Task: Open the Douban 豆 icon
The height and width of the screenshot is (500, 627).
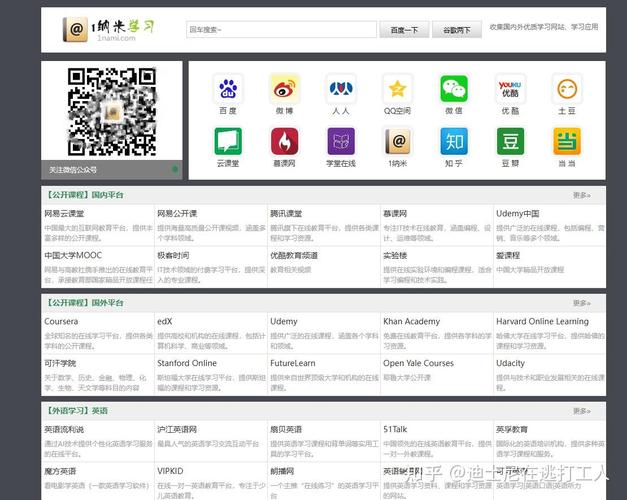Action: point(510,141)
